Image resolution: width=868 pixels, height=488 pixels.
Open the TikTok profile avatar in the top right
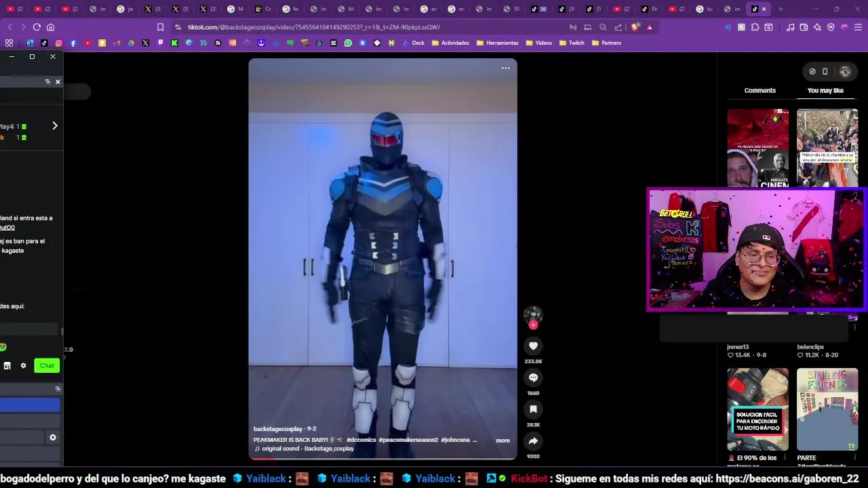click(x=845, y=71)
